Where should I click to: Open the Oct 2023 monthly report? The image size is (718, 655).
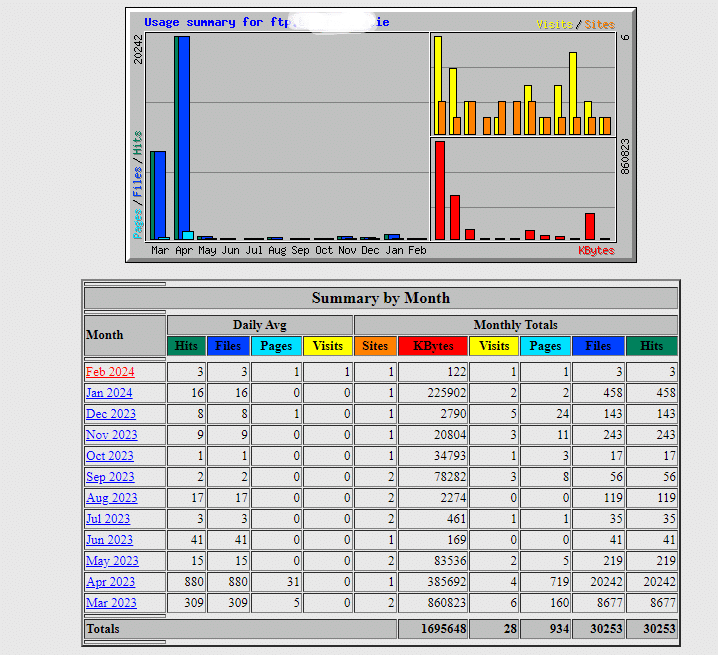point(110,456)
